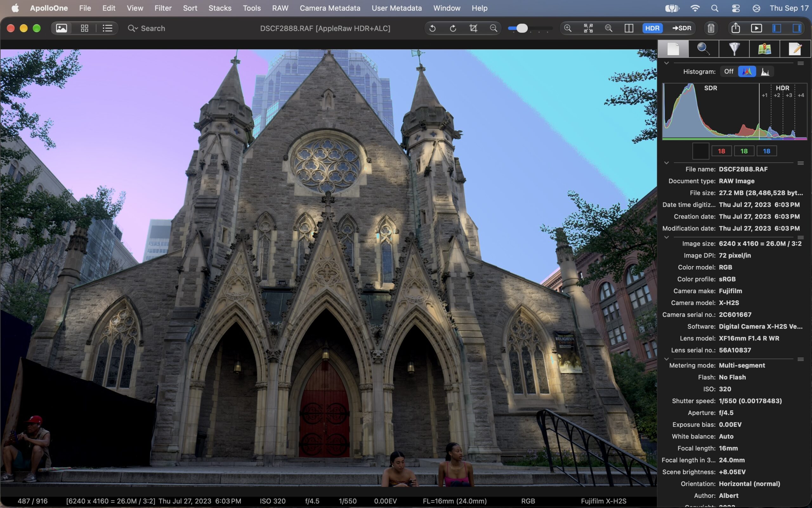The image size is (812, 508).
Task: Open the filter funnel tab
Action: pos(734,49)
